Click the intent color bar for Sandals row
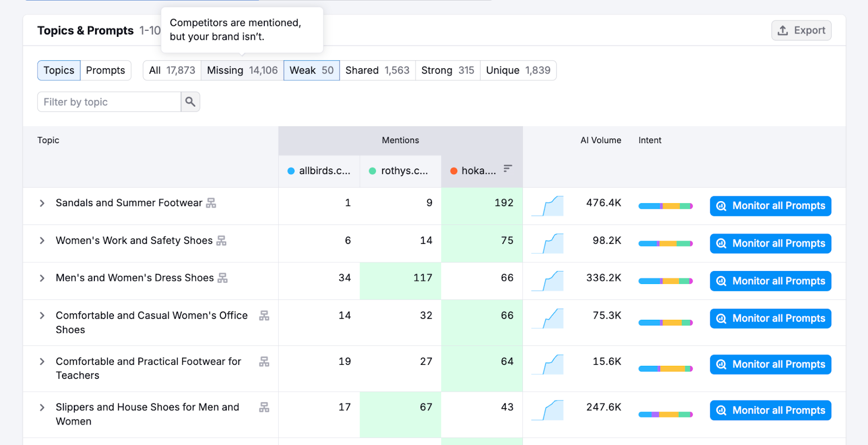Image resolution: width=868 pixels, height=445 pixels. click(665, 206)
